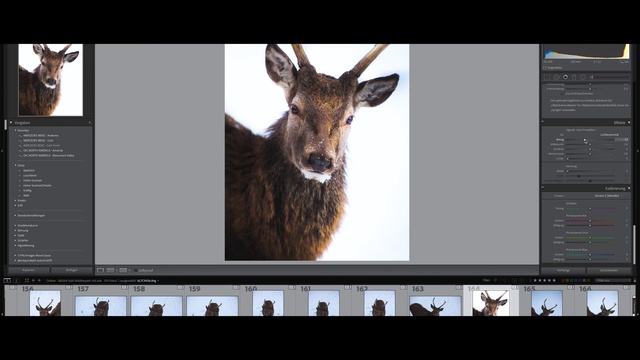This screenshot has width=640, height=360.
Task: Click the Einfügen button
Action: point(72,270)
